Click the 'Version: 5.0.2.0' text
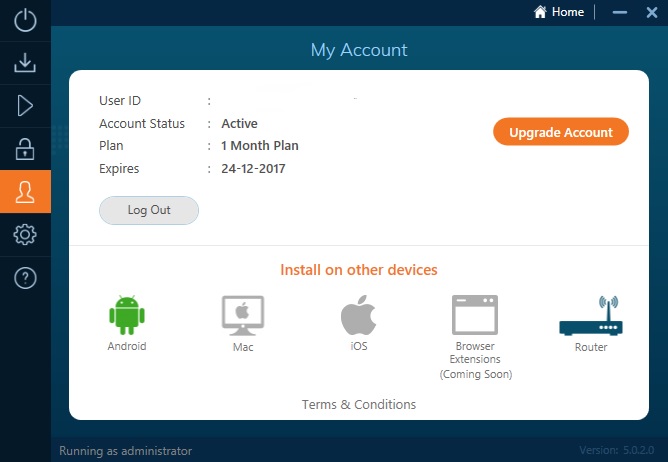 [616, 450]
